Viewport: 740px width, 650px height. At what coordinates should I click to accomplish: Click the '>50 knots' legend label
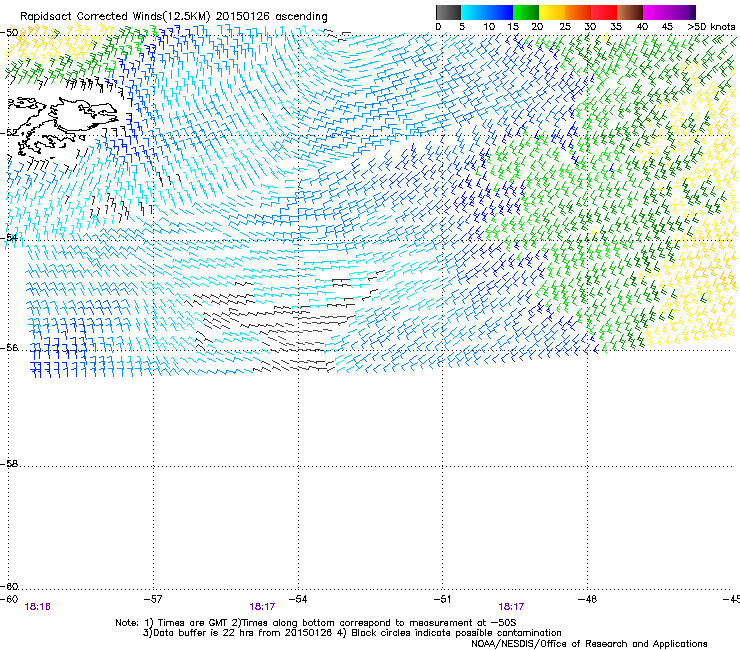tap(711, 26)
